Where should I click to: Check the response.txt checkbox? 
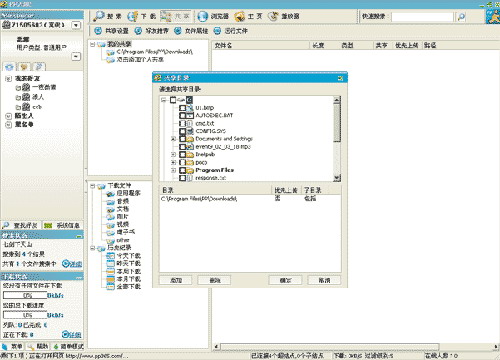182,178
